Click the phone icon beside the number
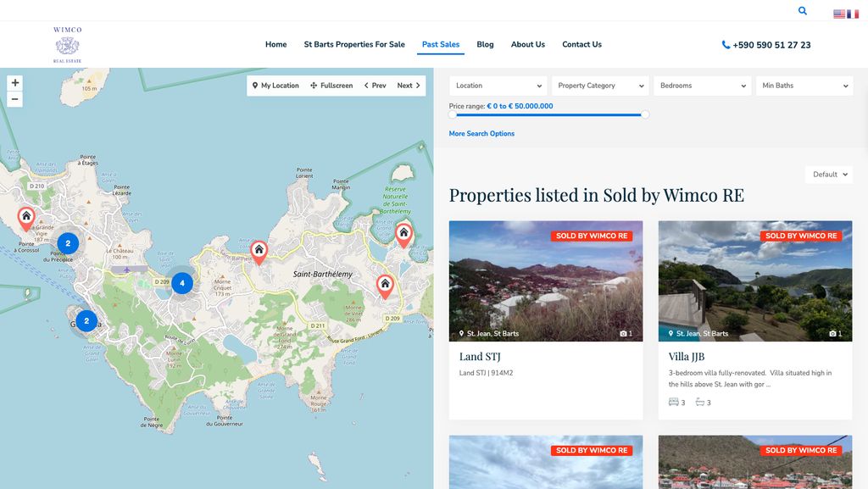This screenshot has height=489, width=868. pos(726,45)
